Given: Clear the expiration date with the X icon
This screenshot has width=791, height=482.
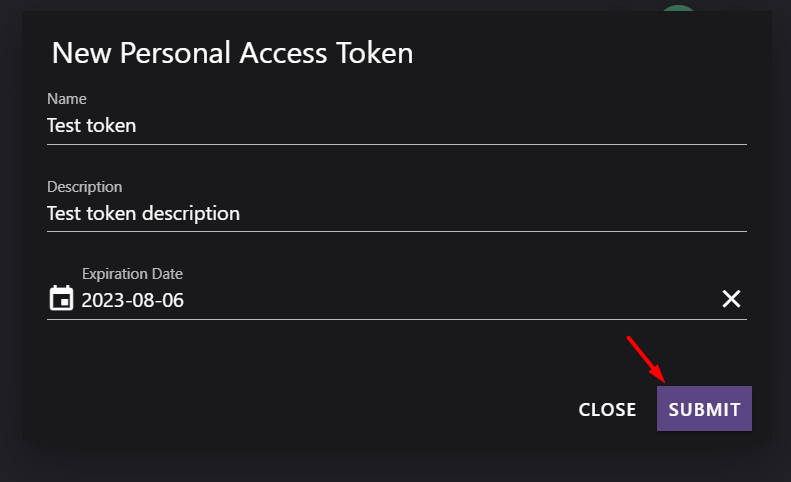Looking at the screenshot, I should coord(732,299).
